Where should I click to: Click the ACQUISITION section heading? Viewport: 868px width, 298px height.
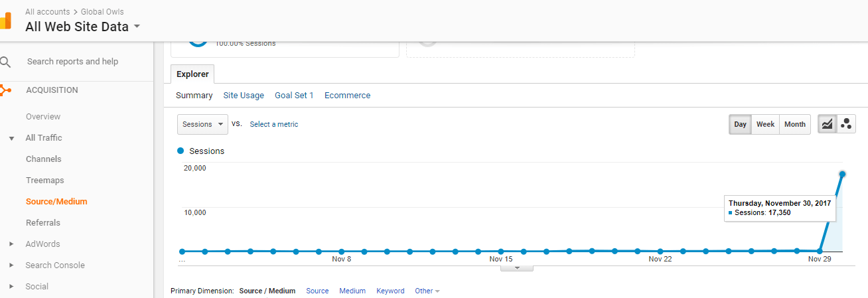coord(52,90)
